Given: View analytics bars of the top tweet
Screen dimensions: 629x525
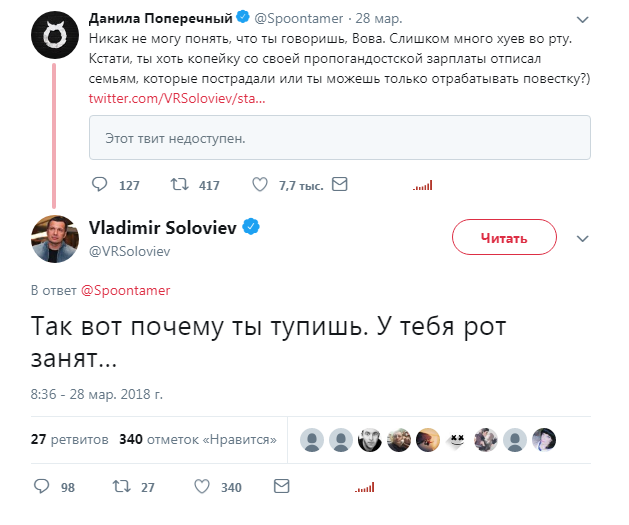Looking at the screenshot, I should pos(422,185).
